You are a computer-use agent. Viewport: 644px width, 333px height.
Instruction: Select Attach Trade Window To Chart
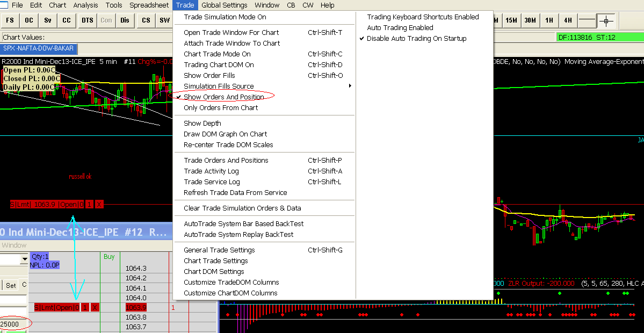click(x=264, y=43)
